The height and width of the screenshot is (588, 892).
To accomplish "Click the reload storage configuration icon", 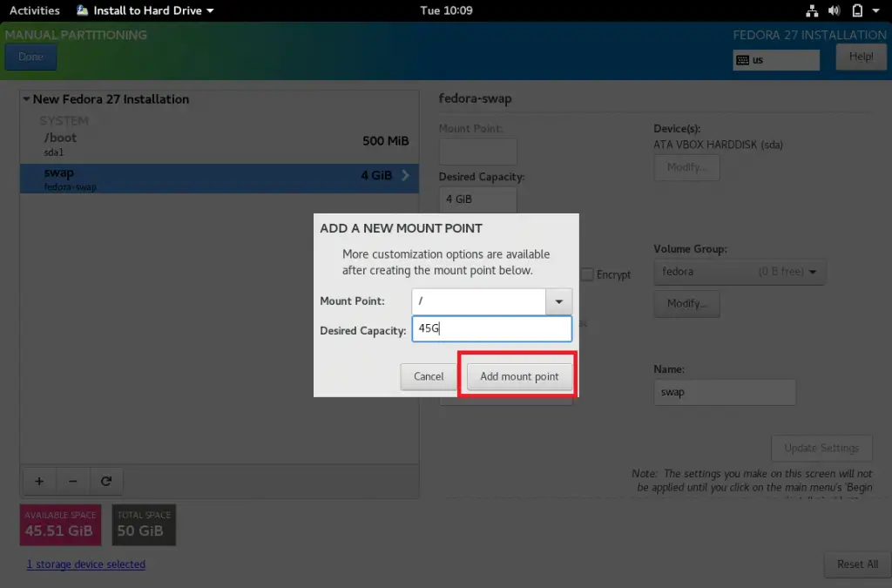I will [105, 481].
